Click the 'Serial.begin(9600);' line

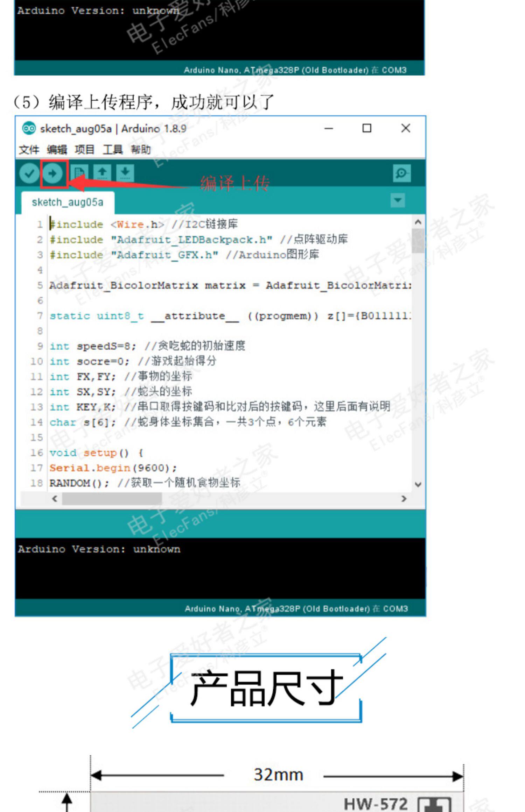coord(113,468)
